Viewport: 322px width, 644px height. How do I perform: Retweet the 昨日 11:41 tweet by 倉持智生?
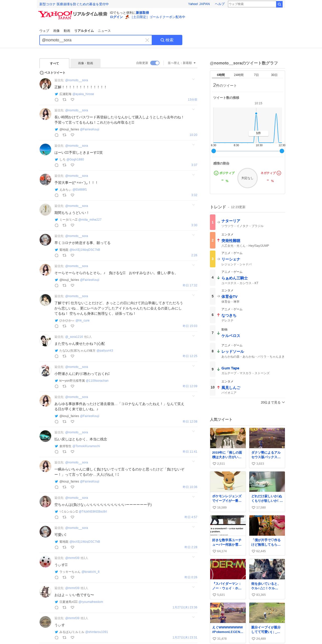click(64, 452)
